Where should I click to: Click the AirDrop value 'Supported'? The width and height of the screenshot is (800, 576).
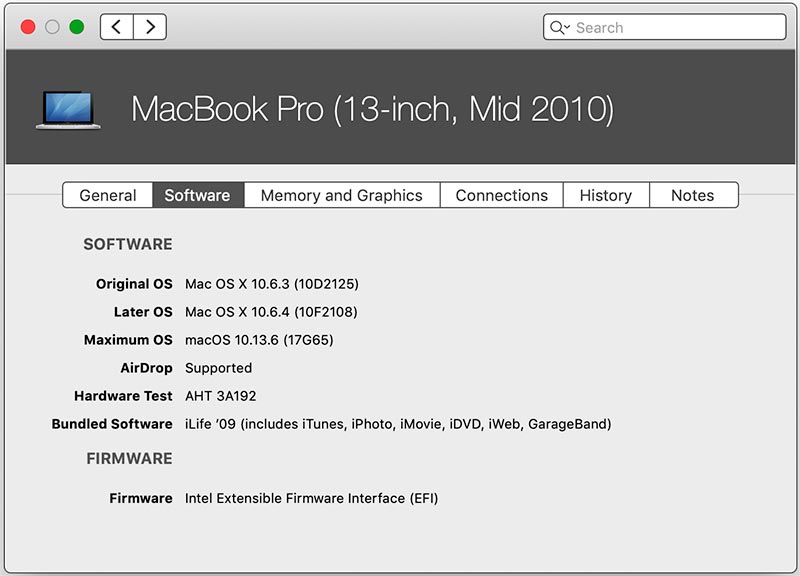point(218,368)
